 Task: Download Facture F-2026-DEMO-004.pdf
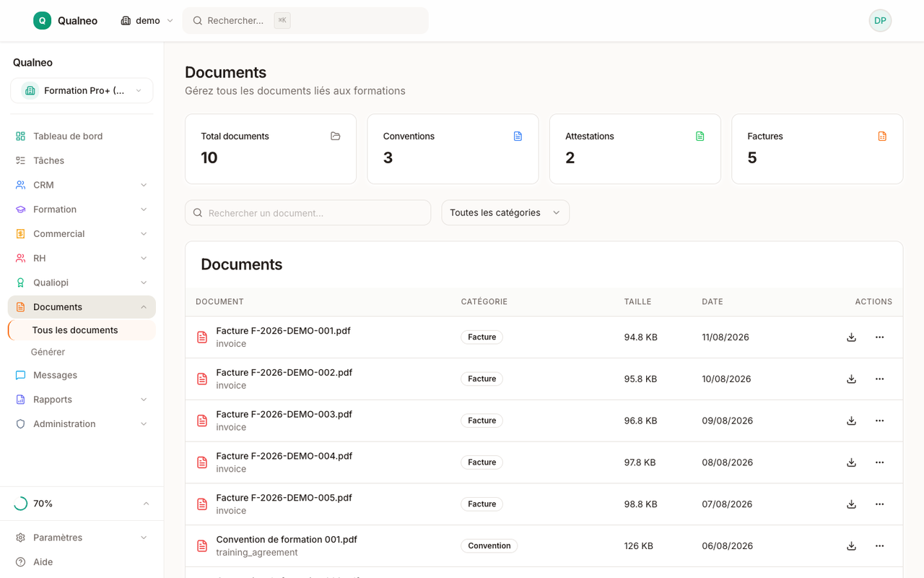click(852, 462)
